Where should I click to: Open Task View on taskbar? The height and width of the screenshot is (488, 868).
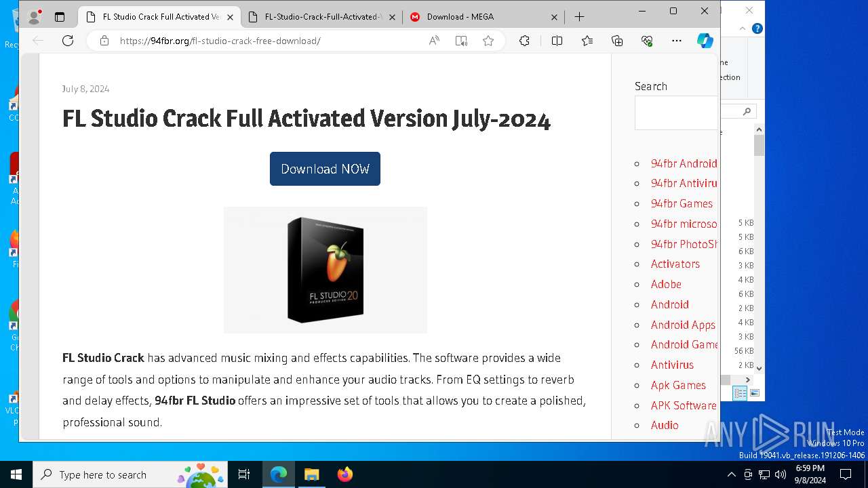244,474
